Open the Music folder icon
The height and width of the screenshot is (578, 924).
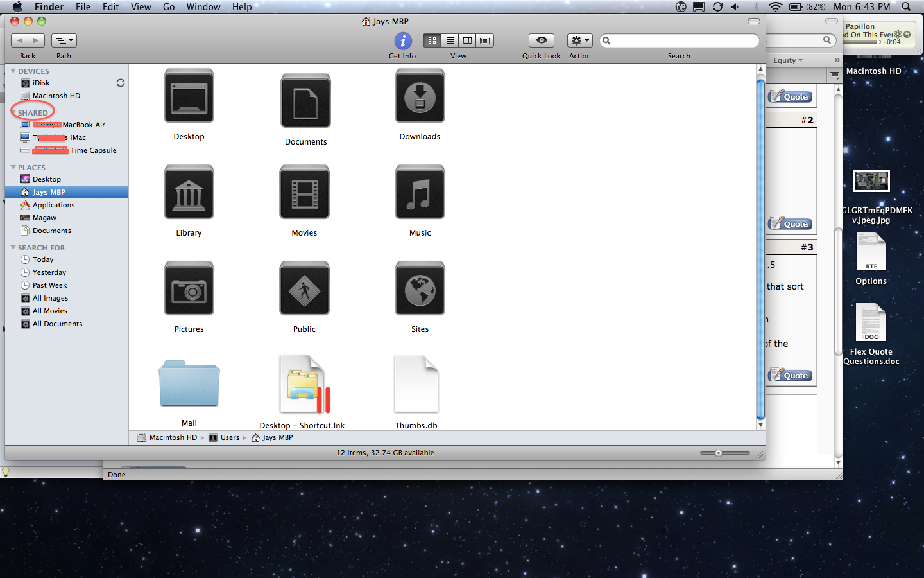tap(420, 192)
